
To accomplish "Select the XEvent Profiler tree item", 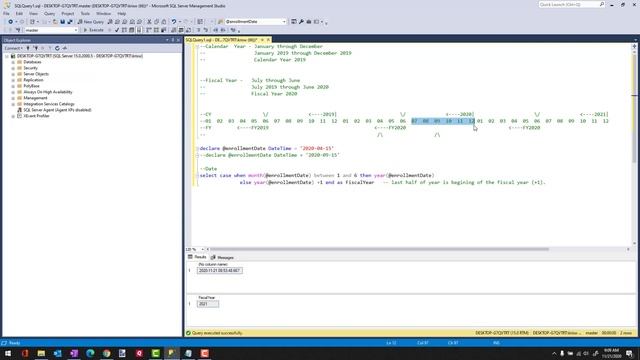I will tap(36, 116).
